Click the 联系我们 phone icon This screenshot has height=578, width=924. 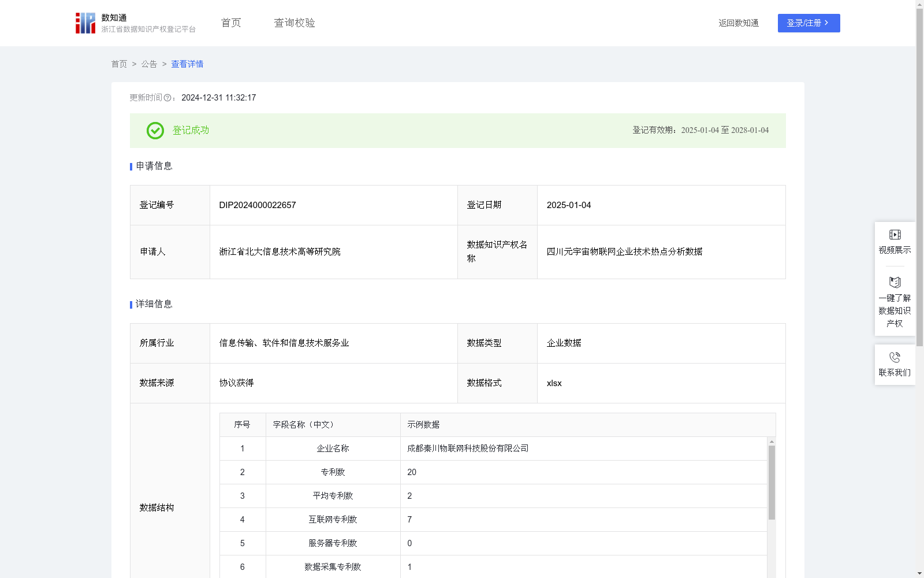click(895, 357)
